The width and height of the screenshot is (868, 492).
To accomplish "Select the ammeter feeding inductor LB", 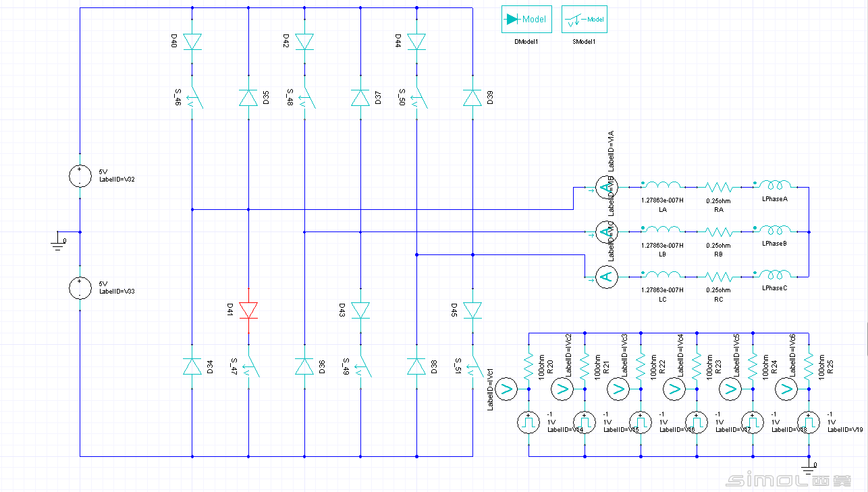I will tap(606, 231).
